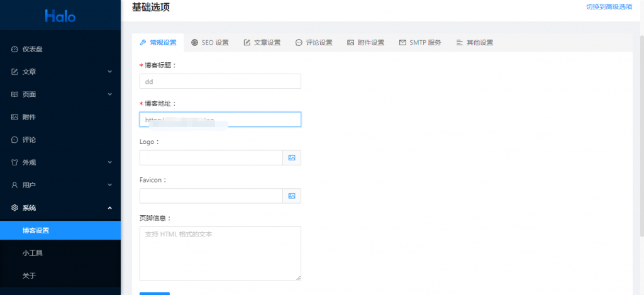644x295 pixels.
Task: Click the 用户 person icon in sidebar
Action: click(x=14, y=185)
